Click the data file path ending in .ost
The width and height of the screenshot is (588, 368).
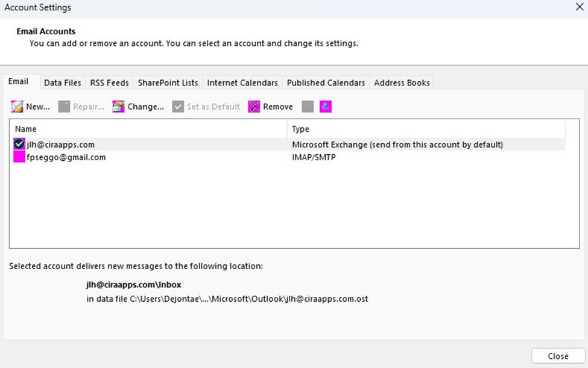pyautogui.click(x=227, y=299)
